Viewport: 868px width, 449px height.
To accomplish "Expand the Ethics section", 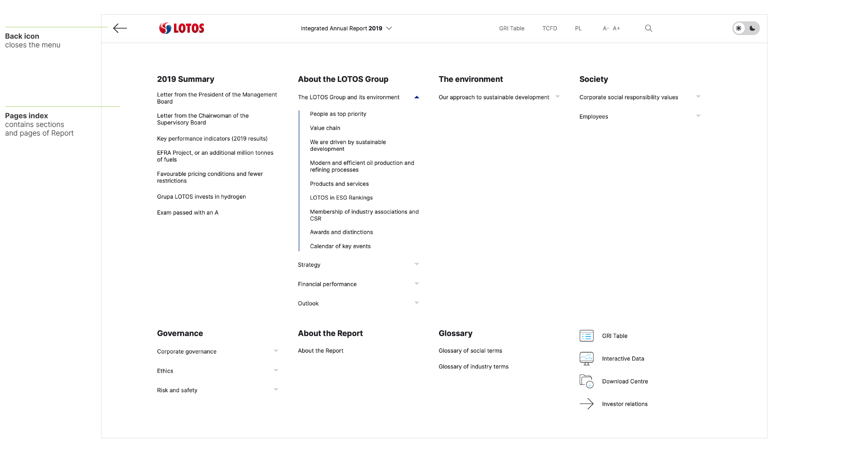I will coord(276,371).
